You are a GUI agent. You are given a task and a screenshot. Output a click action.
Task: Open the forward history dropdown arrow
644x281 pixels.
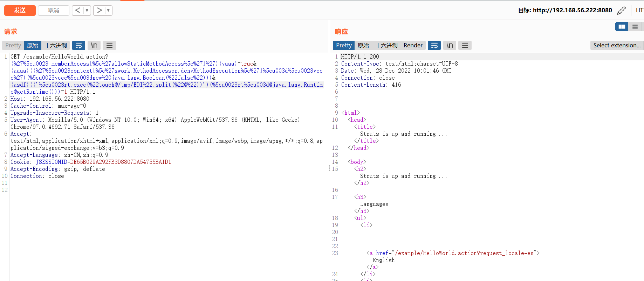pyautogui.click(x=109, y=11)
